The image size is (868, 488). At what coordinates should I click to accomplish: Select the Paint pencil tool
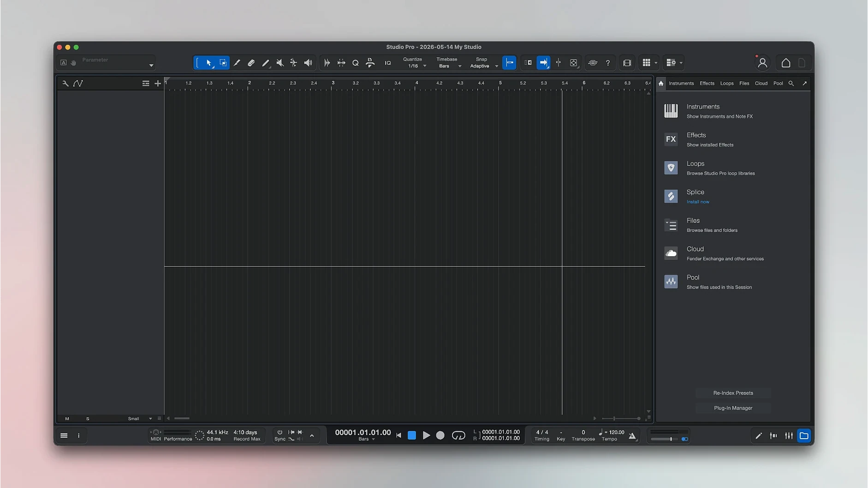click(x=266, y=63)
